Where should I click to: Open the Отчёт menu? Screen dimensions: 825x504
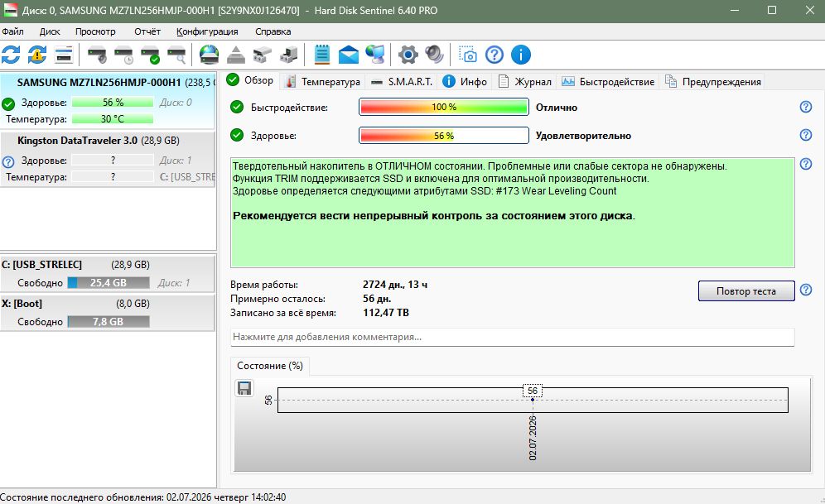[x=147, y=31]
